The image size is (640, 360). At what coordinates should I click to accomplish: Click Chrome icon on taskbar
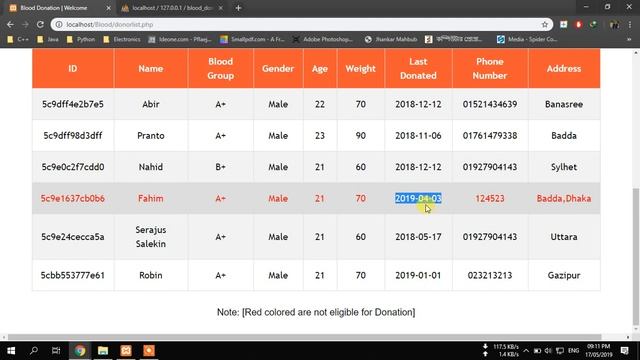coord(80,351)
